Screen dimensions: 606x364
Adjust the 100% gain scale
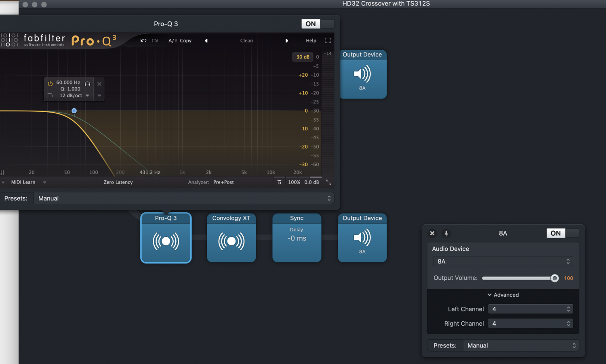point(294,182)
